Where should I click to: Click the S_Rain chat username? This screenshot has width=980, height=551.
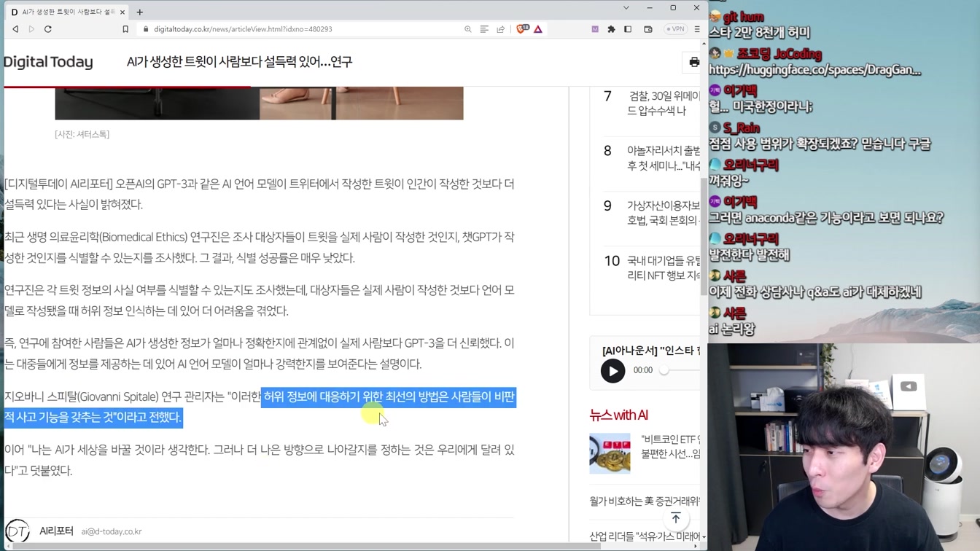point(742,128)
